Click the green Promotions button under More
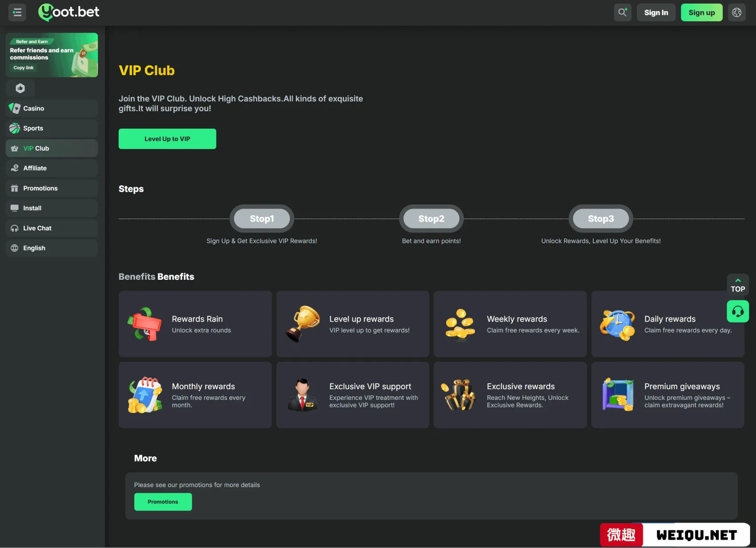 tap(163, 502)
